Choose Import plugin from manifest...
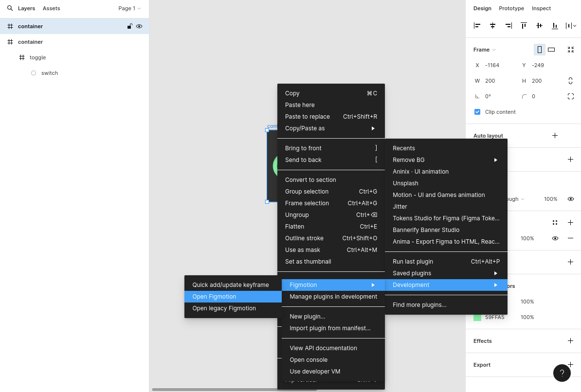581x392 pixels. click(333, 328)
